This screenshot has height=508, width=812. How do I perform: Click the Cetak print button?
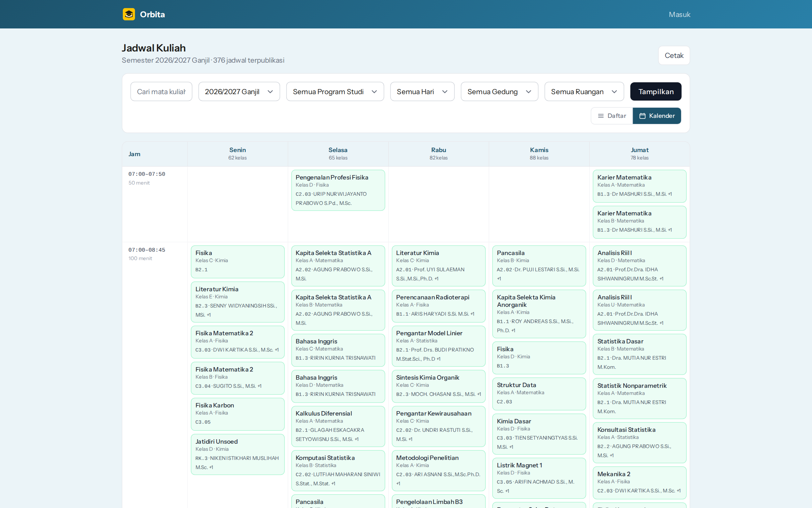(x=674, y=55)
